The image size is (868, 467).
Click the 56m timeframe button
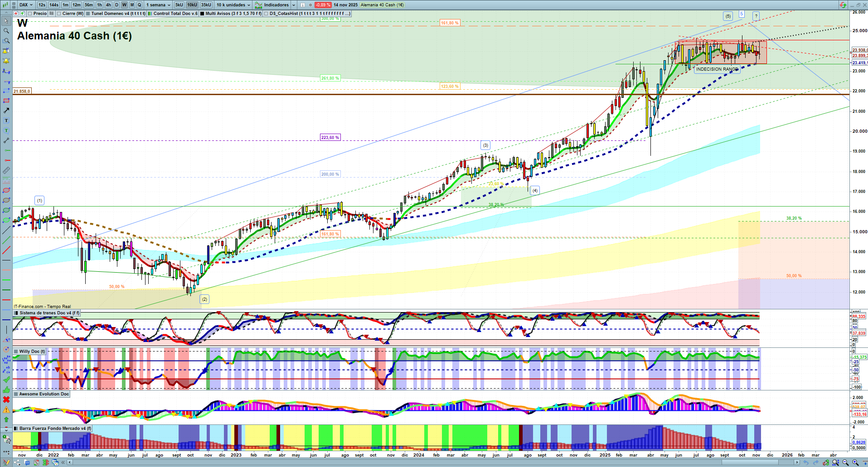(89, 5)
